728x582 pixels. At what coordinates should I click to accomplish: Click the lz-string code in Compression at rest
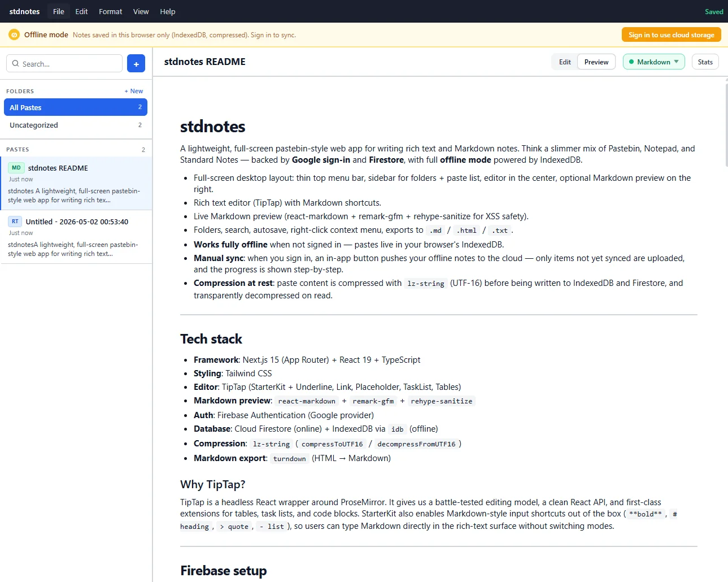tap(426, 284)
